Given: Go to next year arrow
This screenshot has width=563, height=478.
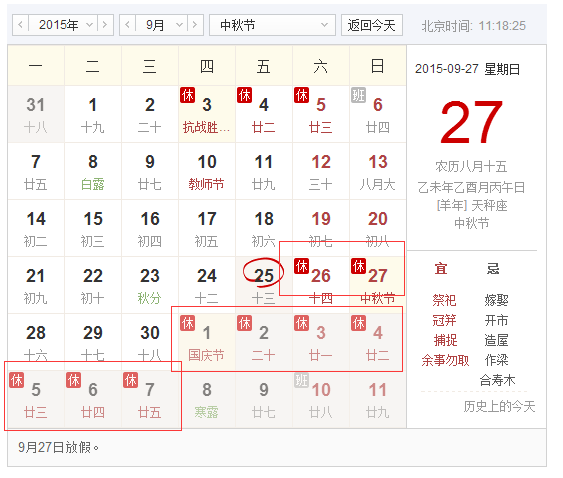Looking at the screenshot, I should 105,25.
